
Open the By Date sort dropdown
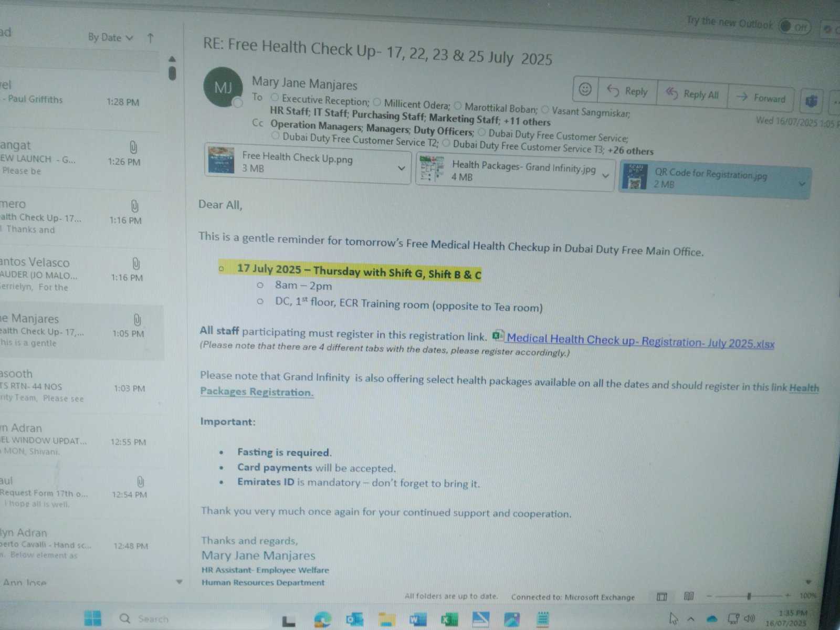tap(111, 37)
